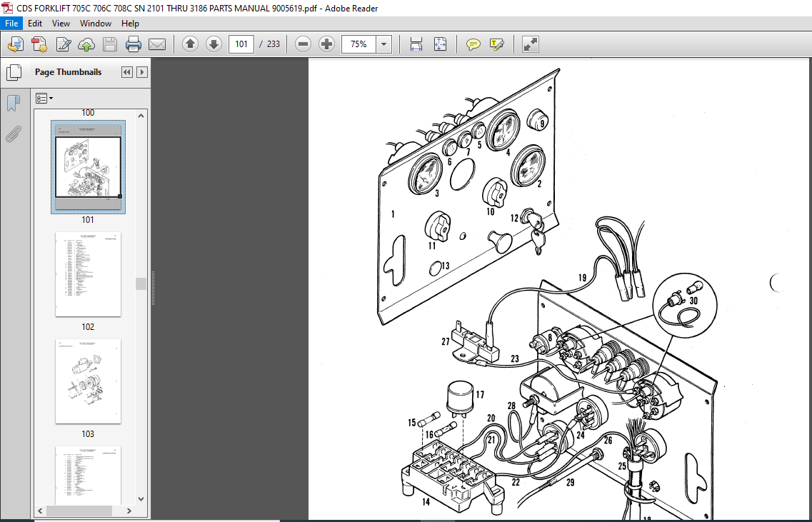
Task: Open the thumbnails options dropdown menu
Action: pyautogui.click(x=44, y=98)
